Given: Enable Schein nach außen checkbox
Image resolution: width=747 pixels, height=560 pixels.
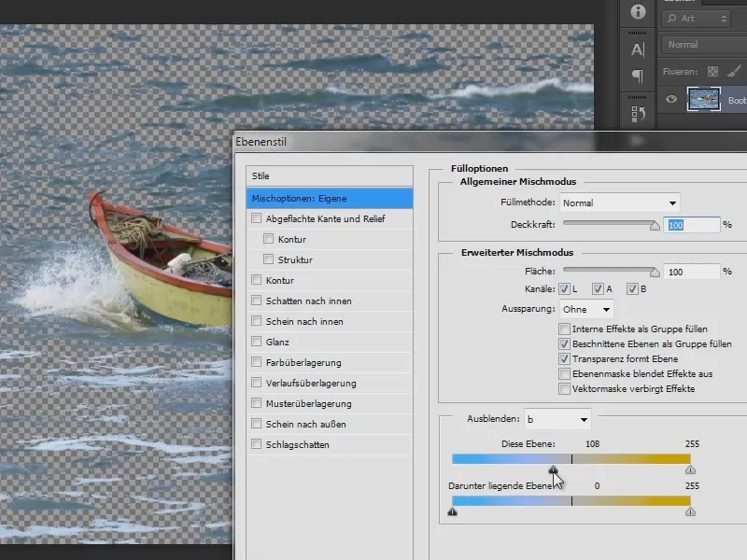Looking at the screenshot, I should click(256, 424).
